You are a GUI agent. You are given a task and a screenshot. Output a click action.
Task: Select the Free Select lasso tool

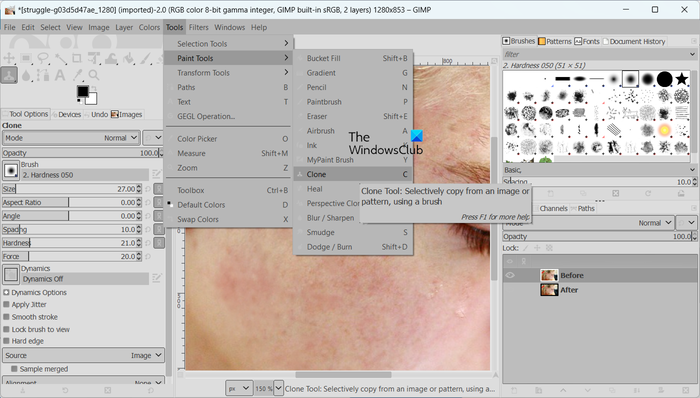click(43, 58)
